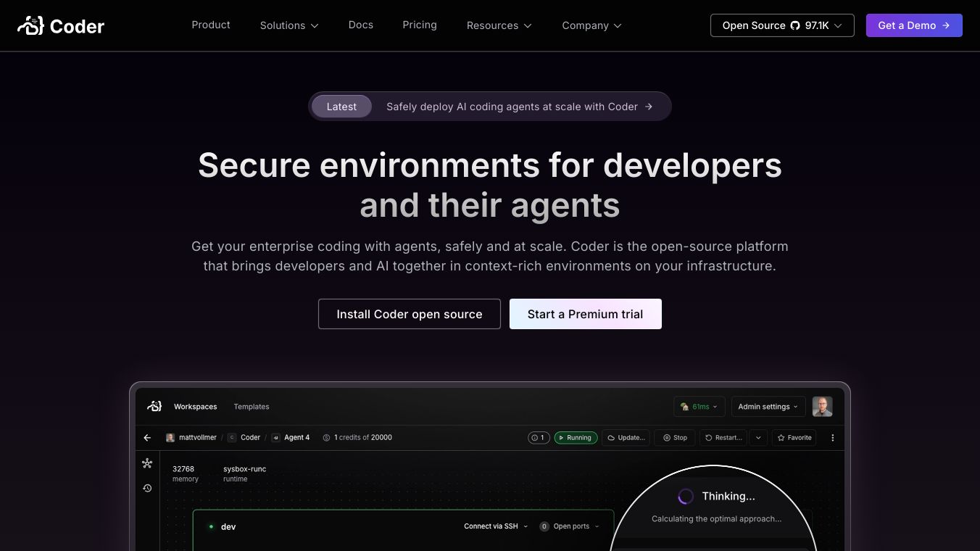
Task: Click the Thinking spinner icon
Action: 686,497
